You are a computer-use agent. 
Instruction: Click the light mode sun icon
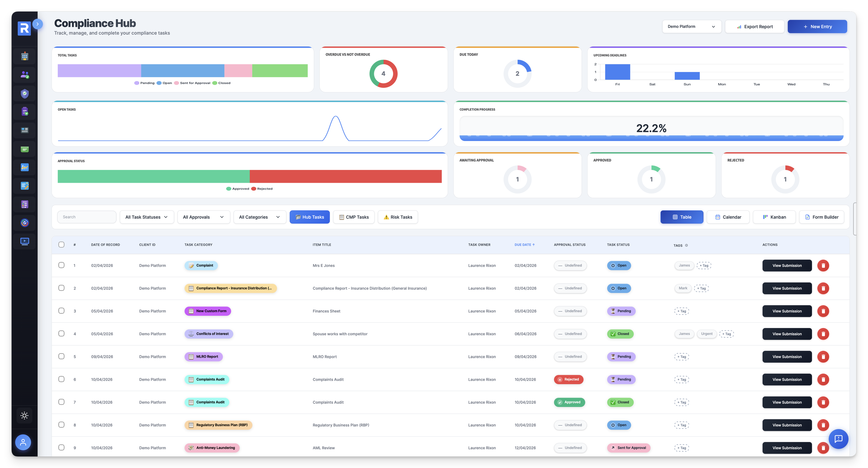tap(24, 415)
